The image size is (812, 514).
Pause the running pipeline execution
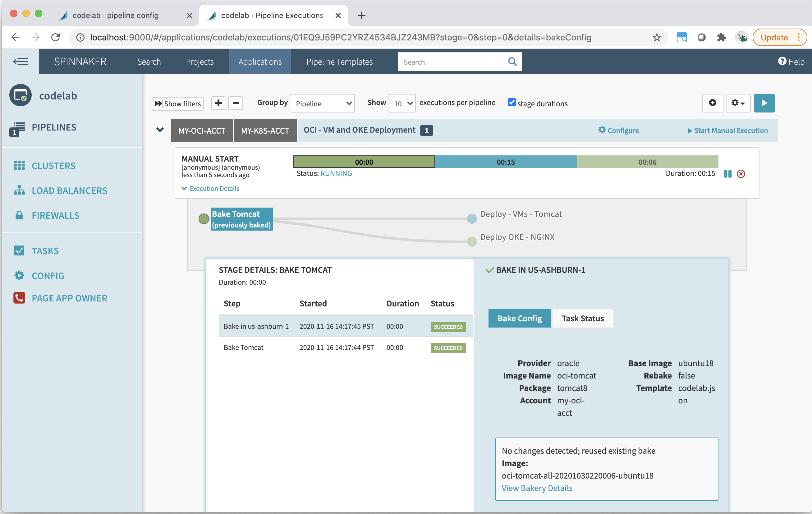pos(727,174)
